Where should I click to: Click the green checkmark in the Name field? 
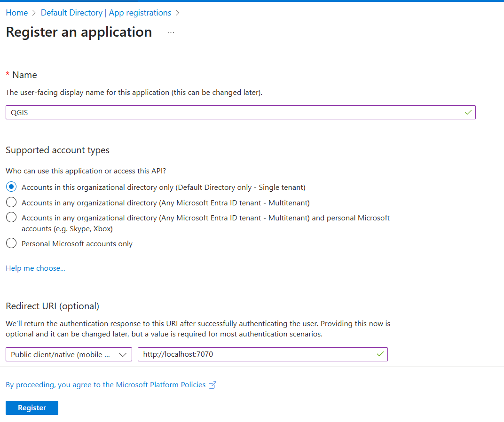468,112
